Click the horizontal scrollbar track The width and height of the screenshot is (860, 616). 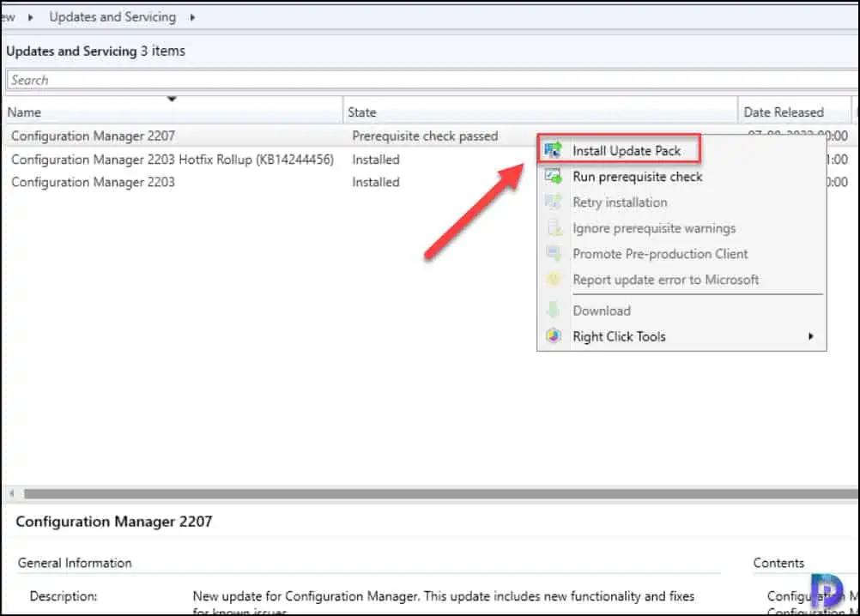click(441, 494)
